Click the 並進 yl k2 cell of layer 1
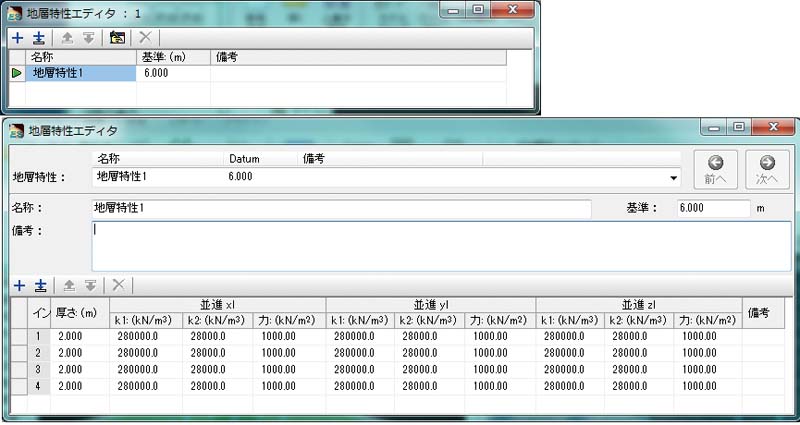This screenshot has width=800, height=425. click(429, 337)
